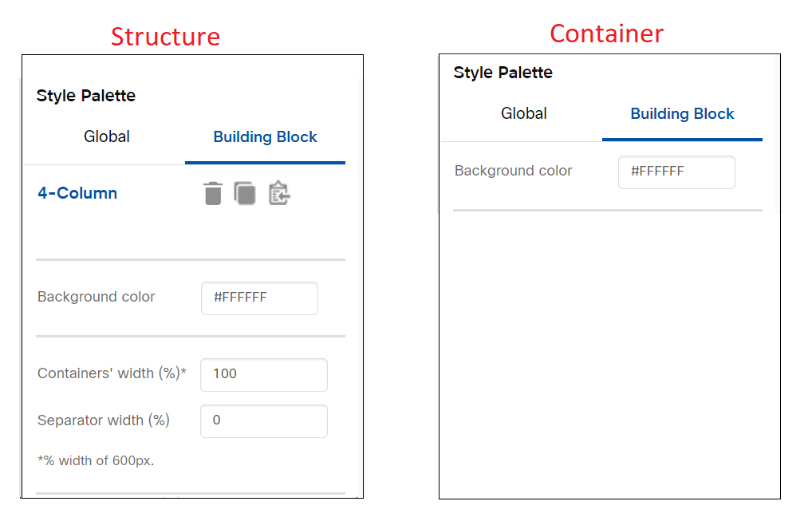Image resolution: width=812 pixels, height=517 pixels.
Task: Select Building Block tab in Container panel
Action: coord(682,113)
